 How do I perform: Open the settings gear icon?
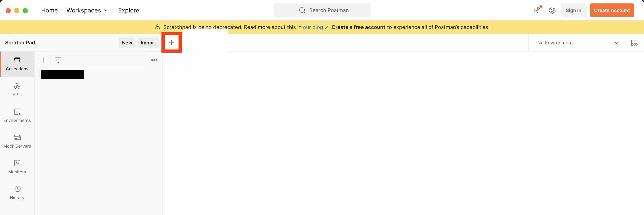point(552,10)
